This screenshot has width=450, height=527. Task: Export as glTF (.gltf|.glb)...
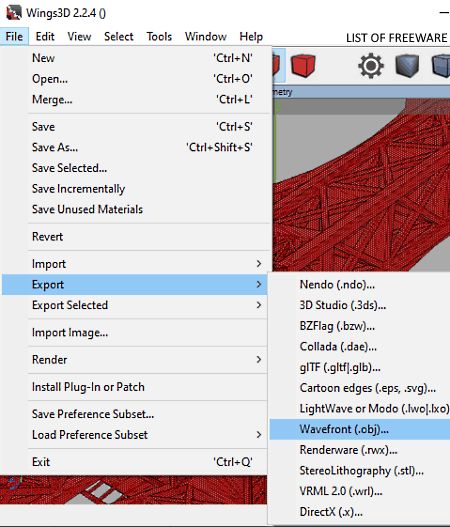point(360,367)
